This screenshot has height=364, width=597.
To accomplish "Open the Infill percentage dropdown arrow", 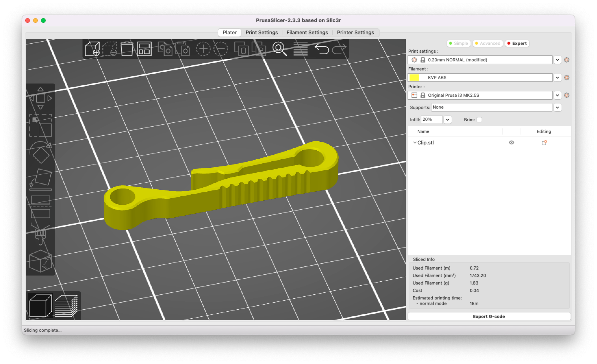I will coord(448,120).
